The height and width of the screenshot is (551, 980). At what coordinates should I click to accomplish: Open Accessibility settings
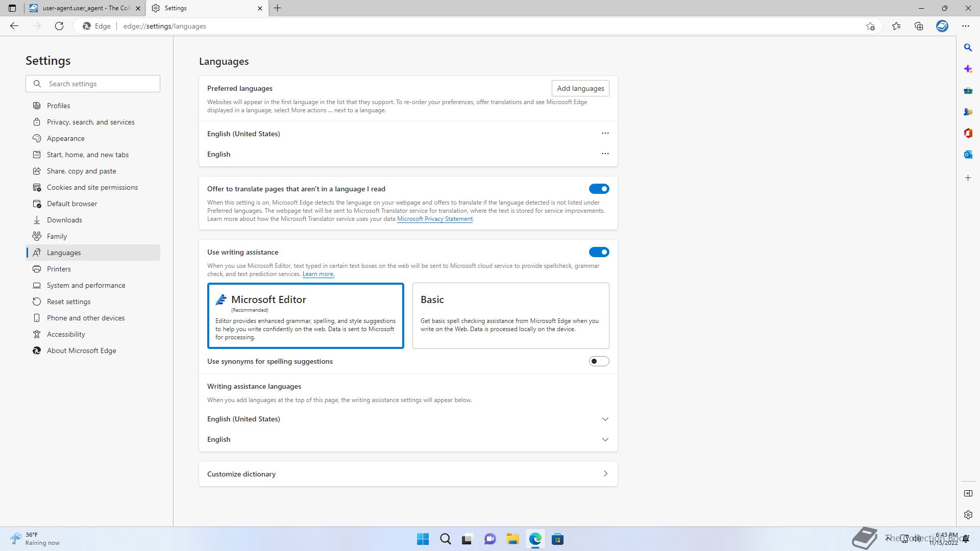click(x=93, y=334)
